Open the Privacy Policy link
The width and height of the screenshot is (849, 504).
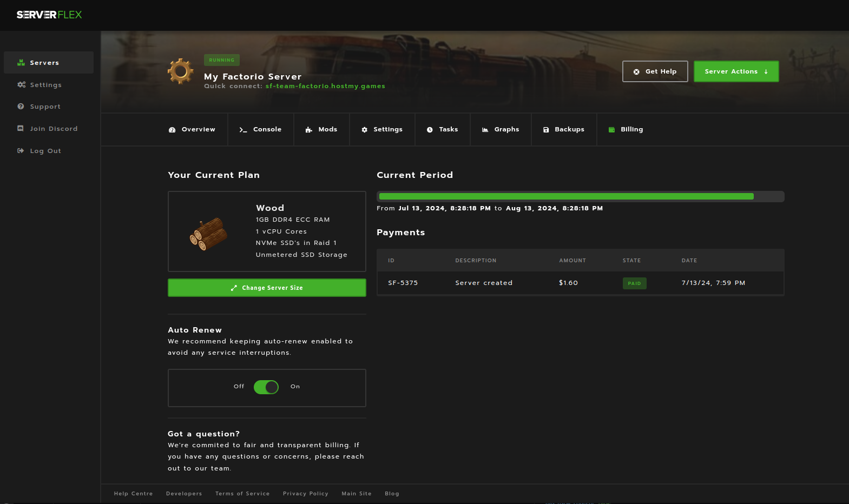coord(306,494)
